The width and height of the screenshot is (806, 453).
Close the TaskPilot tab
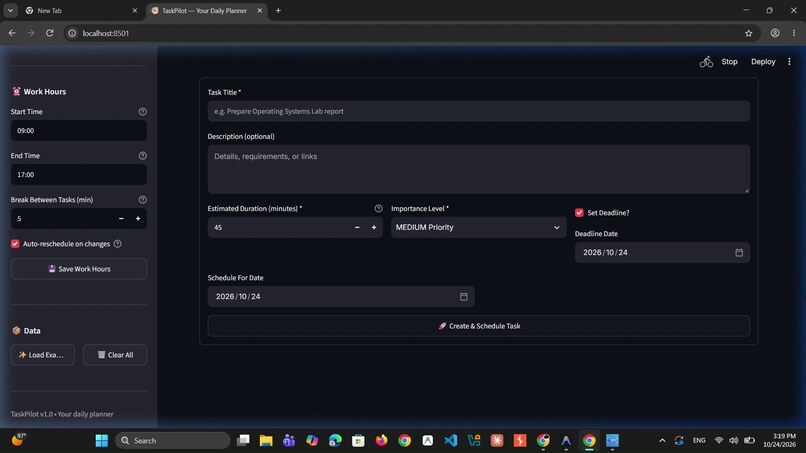pyautogui.click(x=260, y=10)
